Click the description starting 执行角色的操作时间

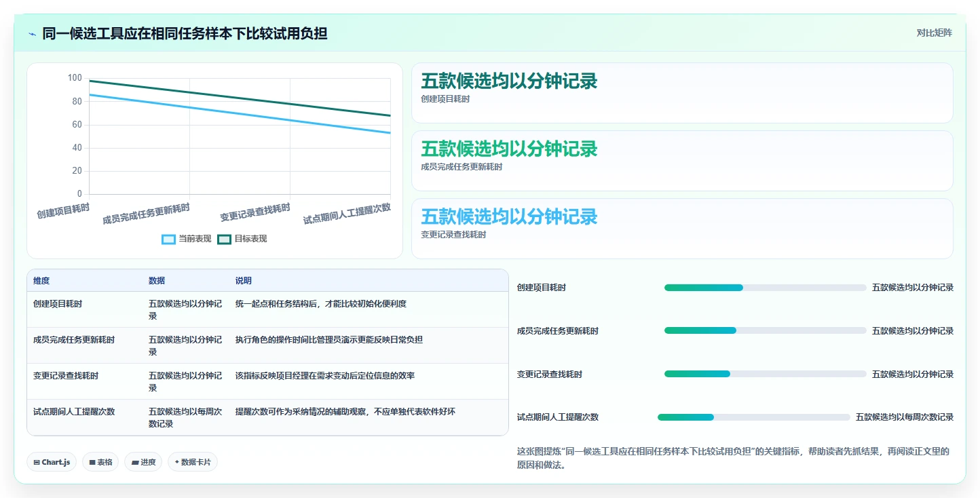click(329, 340)
